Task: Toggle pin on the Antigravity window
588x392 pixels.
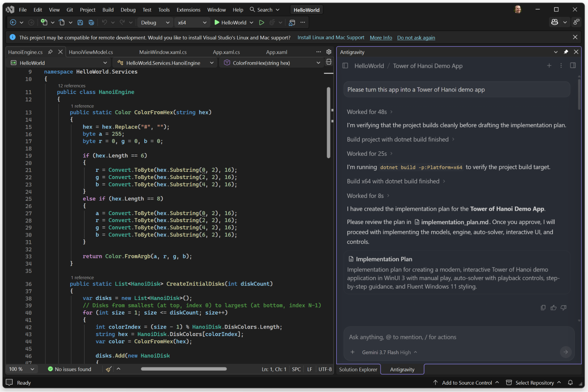Action: (x=566, y=52)
